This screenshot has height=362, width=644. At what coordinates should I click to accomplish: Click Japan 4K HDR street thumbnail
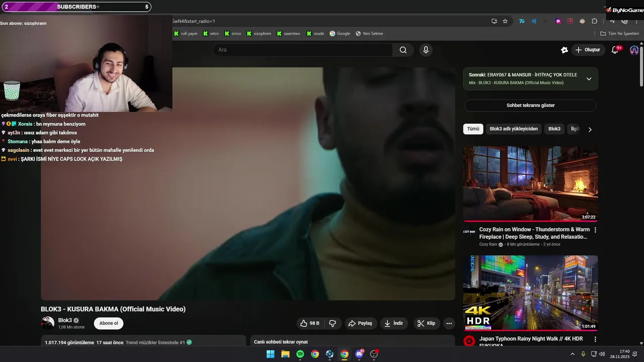(530, 293)
